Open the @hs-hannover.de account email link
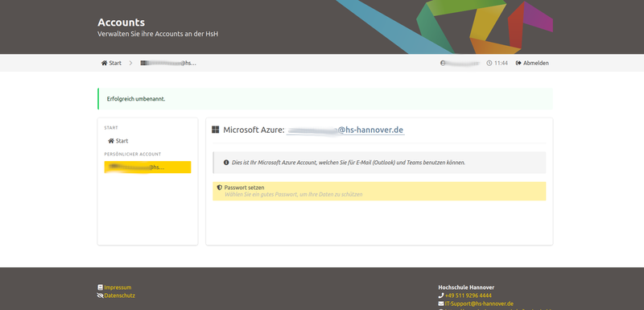Image resolution: width=644 pixels, height=310 pixels. (x=345, y=130)
